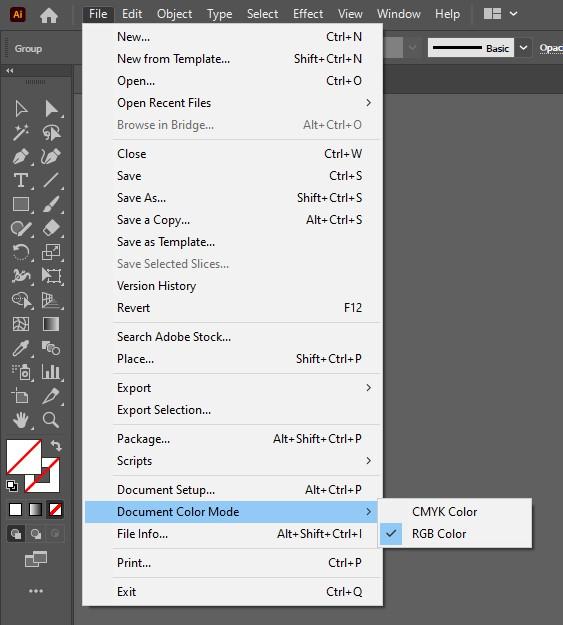This screenshot has width=563, height=625.
Task: Select the Column Graph tool
Action: (x=51, y=372)
